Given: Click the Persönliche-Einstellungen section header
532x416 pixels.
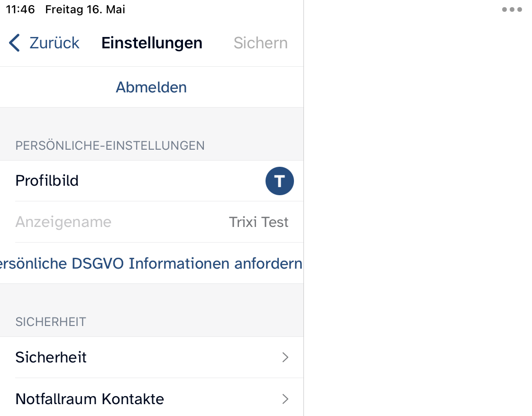Looking at the screenshot, I should [110, 145].
